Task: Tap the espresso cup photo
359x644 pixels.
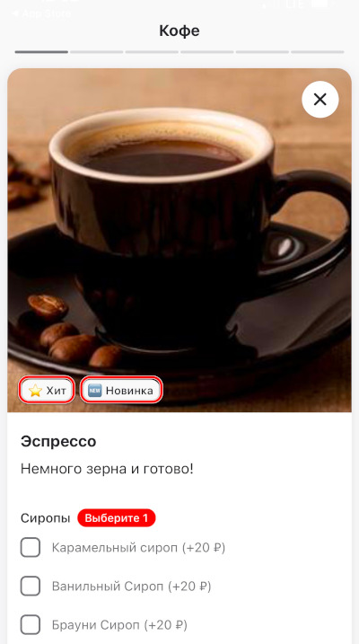Action: [179, 241]
